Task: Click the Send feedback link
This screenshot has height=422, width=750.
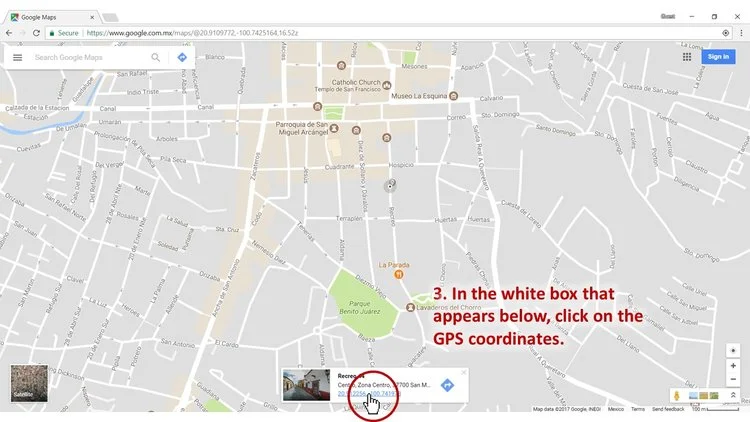Action: [x=668, y=409]
